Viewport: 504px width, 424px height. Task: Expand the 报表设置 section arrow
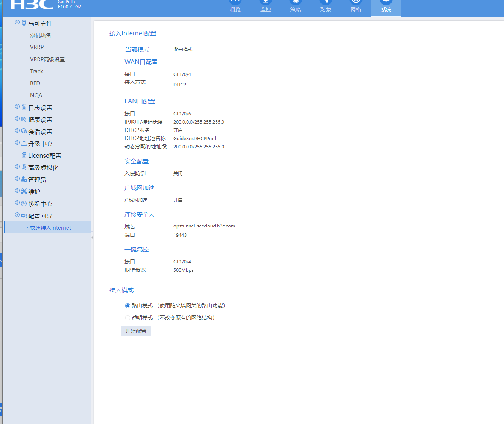17,118
